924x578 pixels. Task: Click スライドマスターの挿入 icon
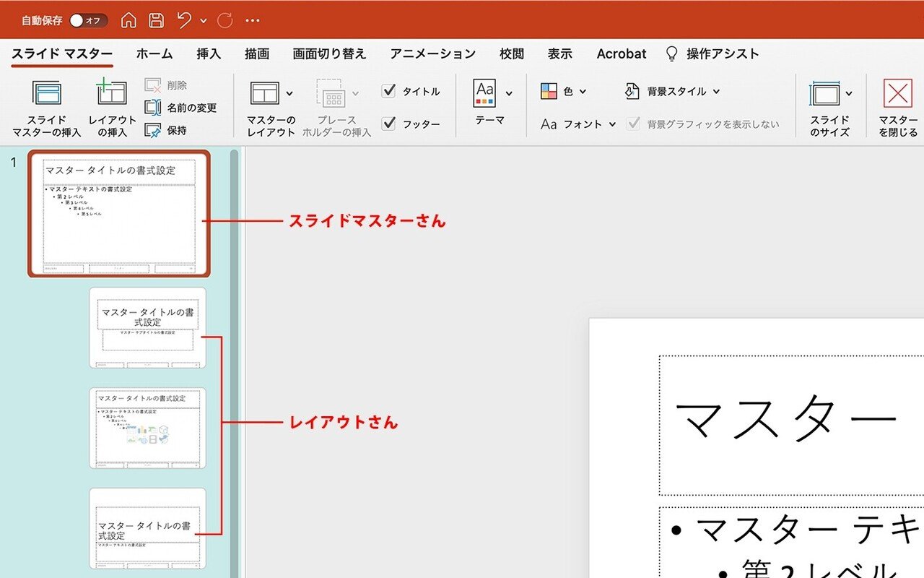point(47,94)
